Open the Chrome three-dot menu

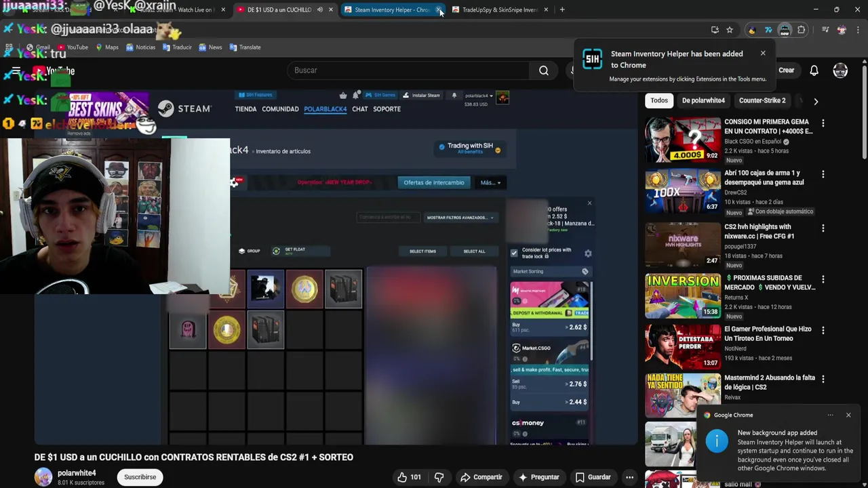pyautogui.click(x=858, y=30)
